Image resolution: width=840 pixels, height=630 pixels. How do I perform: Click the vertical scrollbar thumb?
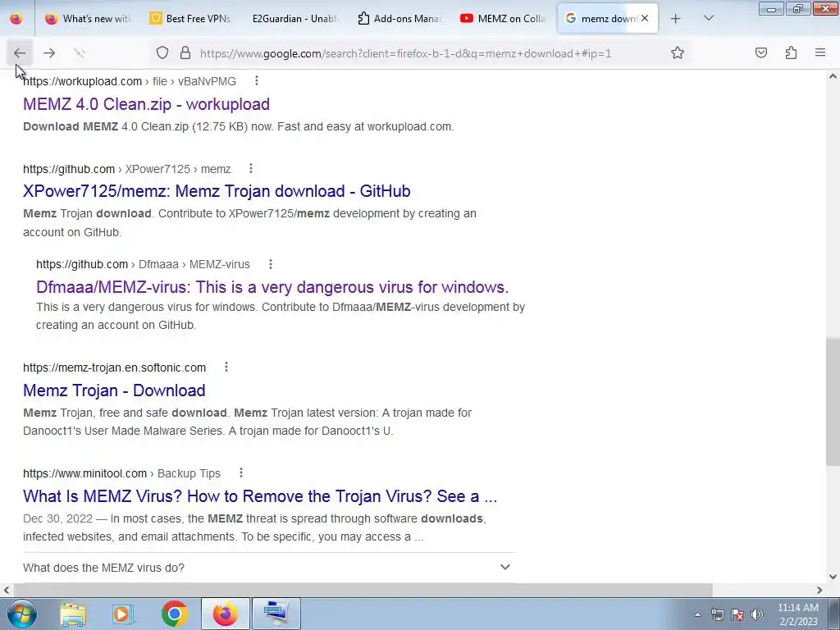(x=833, y=402)
